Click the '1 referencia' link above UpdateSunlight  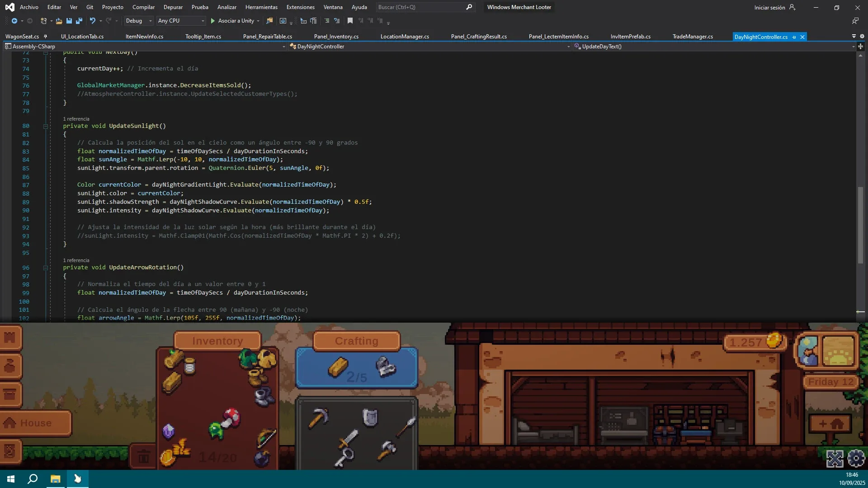[x=76, y=119]
